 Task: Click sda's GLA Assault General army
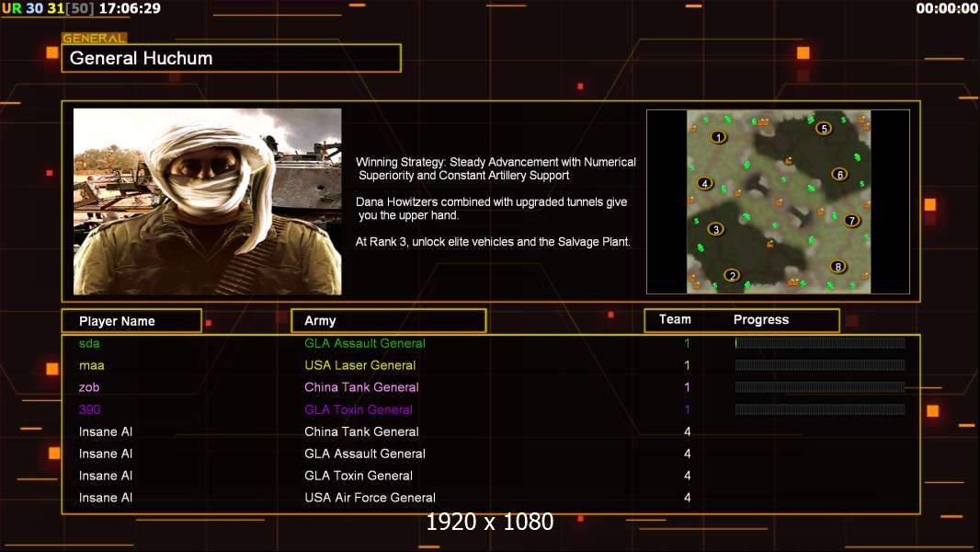coord(365,343)
